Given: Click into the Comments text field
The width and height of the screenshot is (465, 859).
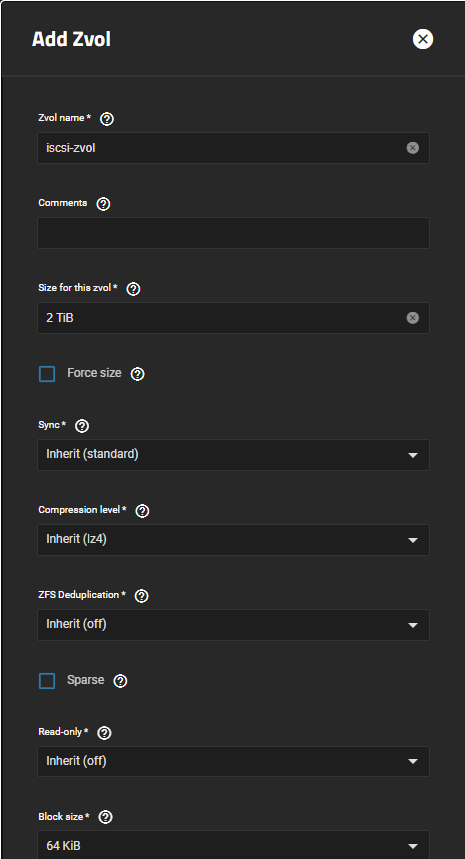Looking at the screenshot, I should (x=233, y=233).
